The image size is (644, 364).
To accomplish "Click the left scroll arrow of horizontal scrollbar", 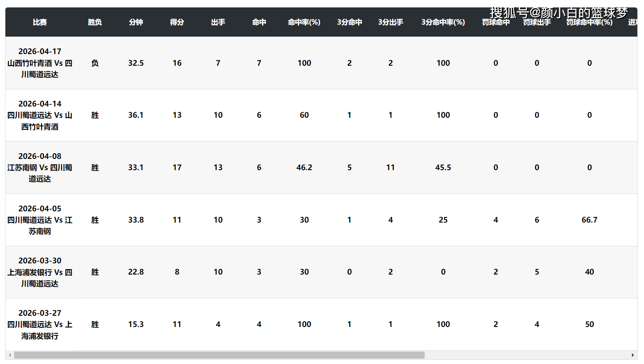I will click(x=10, y=355).
